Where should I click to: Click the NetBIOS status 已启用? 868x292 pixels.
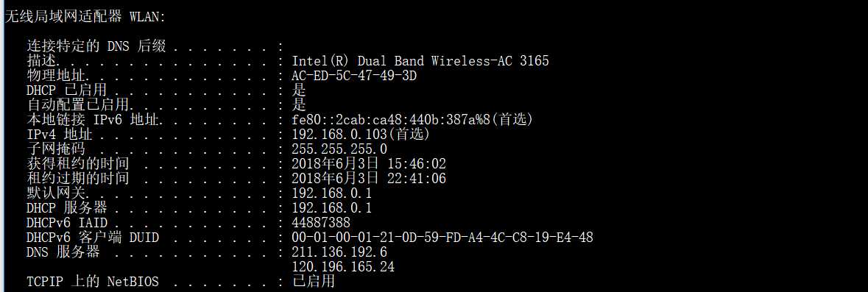pyautogui.click(x=314, y=282)
